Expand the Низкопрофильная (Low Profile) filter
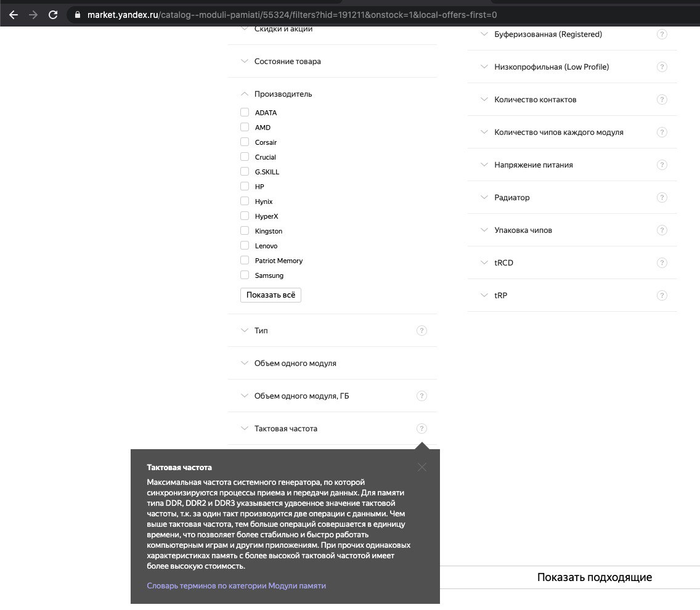Image resolution: width=700 pixels, height=610 pixels. pos(551,67)
